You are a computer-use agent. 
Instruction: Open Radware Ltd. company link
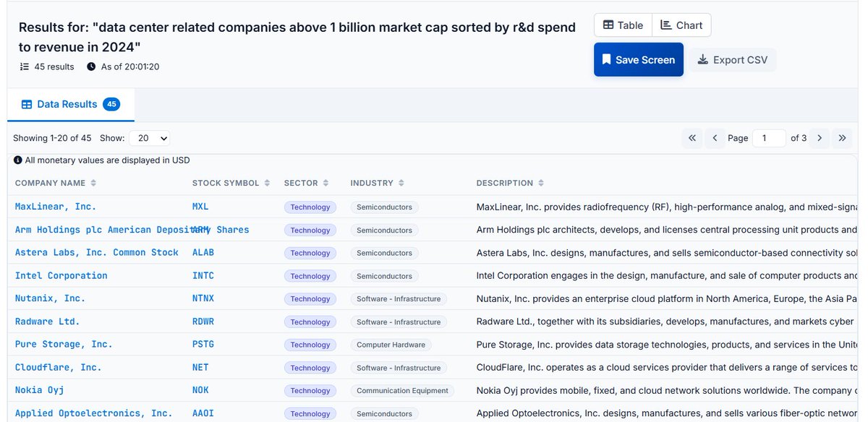(x=48, y=322)
